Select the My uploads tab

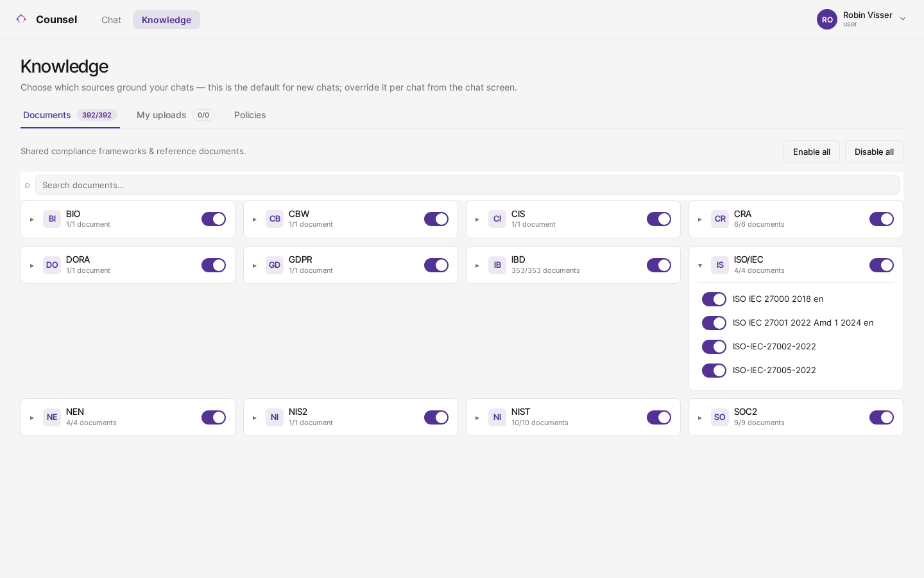click(x=175, y=115)
